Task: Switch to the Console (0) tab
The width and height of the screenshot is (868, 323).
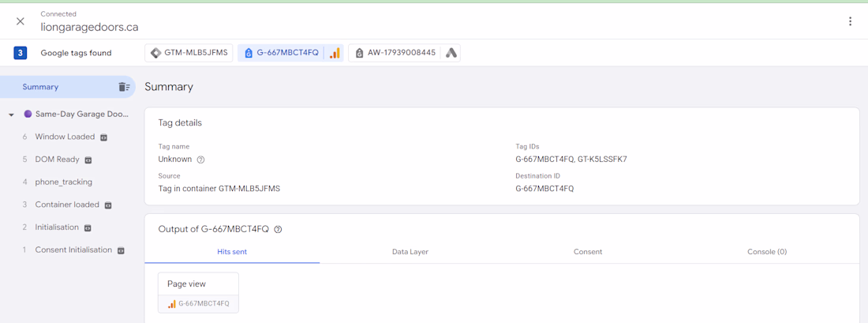Action: tap(767, 252)
